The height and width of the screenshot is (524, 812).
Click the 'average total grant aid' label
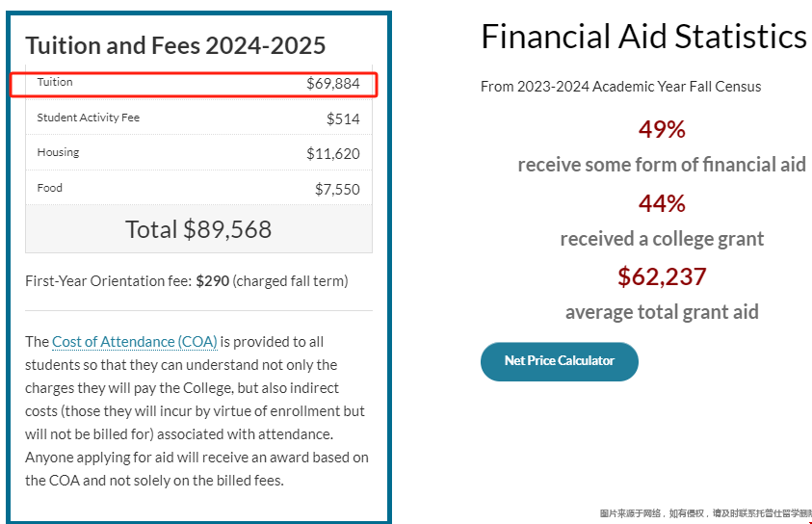[662, 312]
